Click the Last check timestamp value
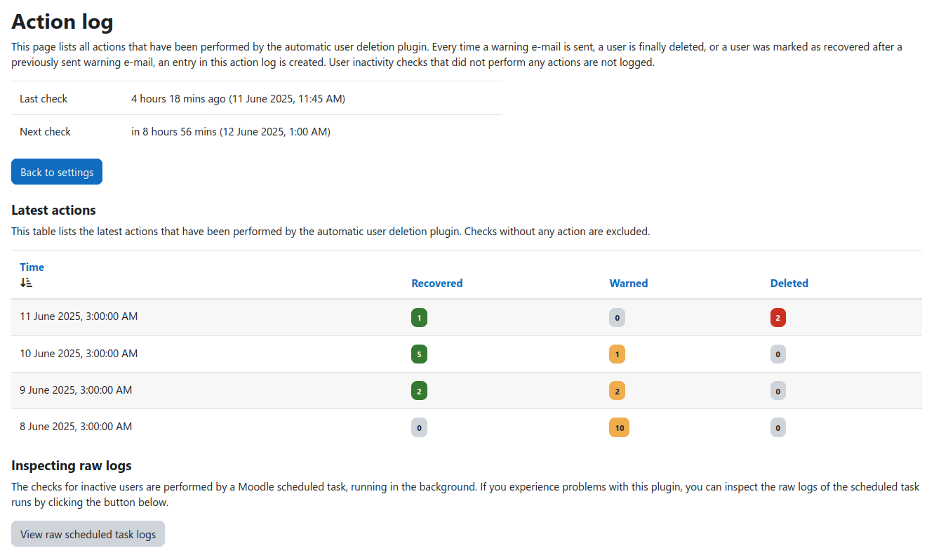 238,98
